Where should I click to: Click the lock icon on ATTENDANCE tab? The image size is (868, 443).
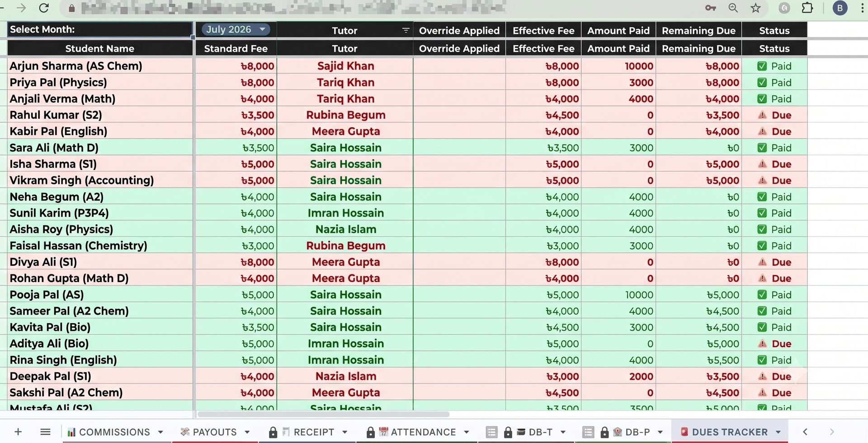click(x=370, y=432)
